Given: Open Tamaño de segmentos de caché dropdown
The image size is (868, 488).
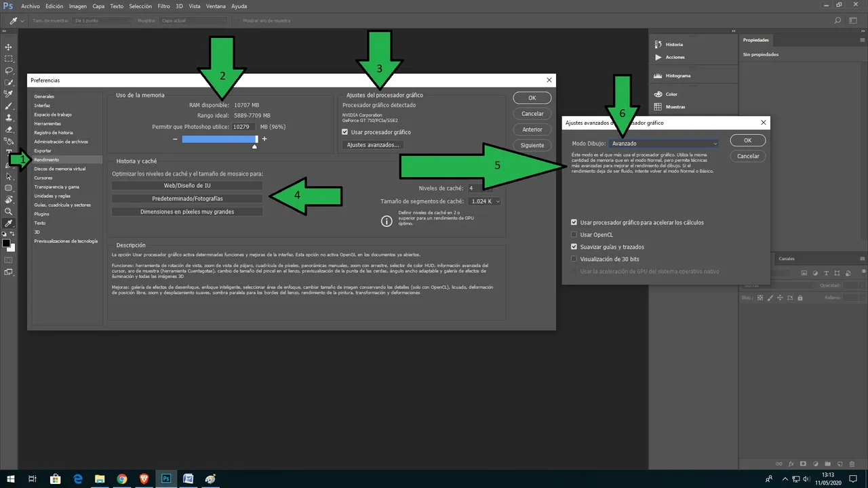Looking at the screenshot, I should [484, 201].
